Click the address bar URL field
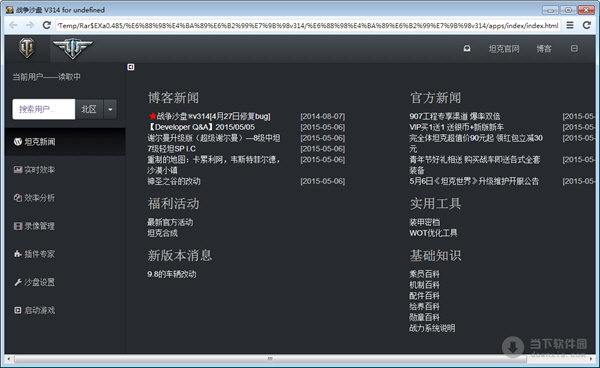Image resolution: width=600 pixels, height=368 pixels. click(x=308, y=26)
